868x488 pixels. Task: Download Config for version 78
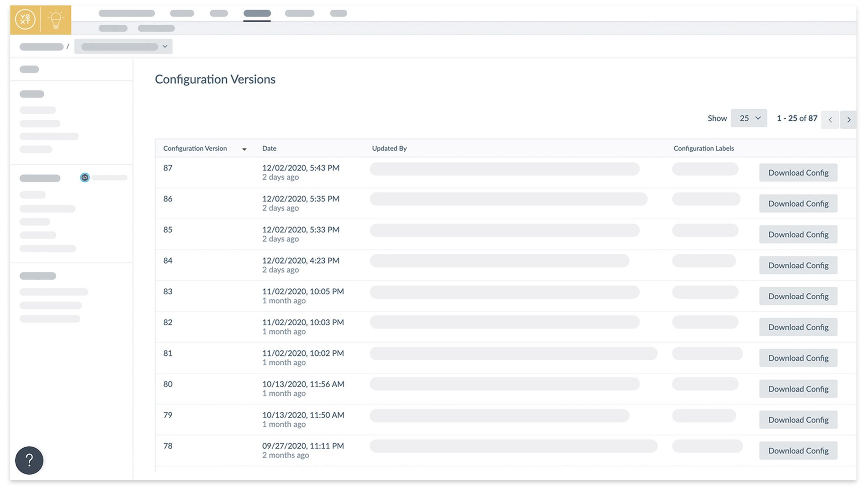798,451
